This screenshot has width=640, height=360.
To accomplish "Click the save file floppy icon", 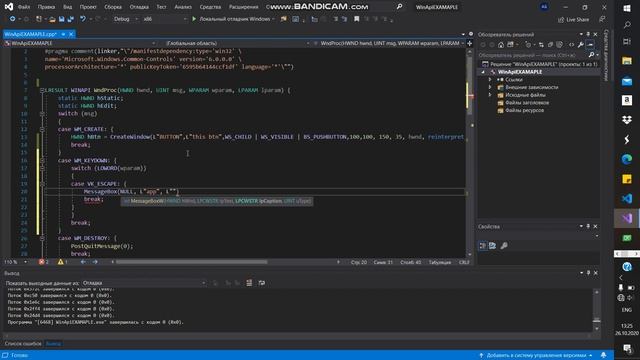I will click(62, 19).
